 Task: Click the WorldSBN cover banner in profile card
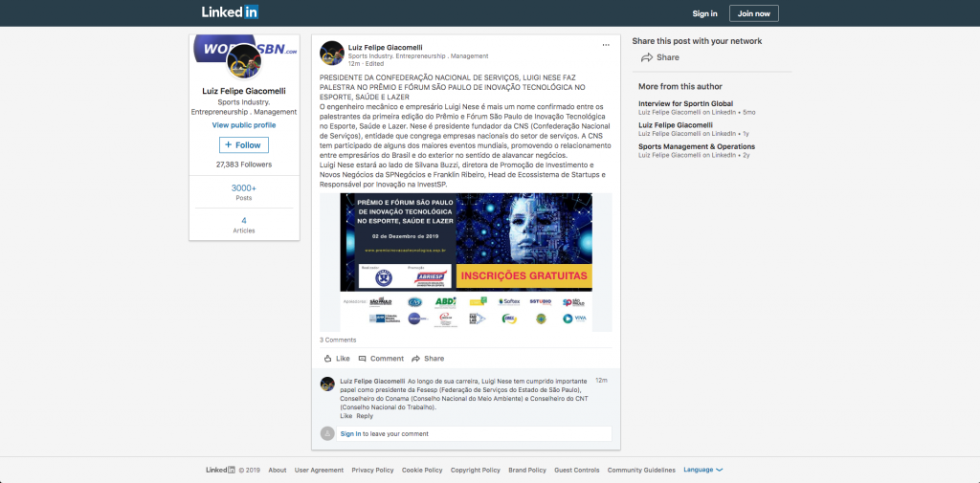(244, 49)
